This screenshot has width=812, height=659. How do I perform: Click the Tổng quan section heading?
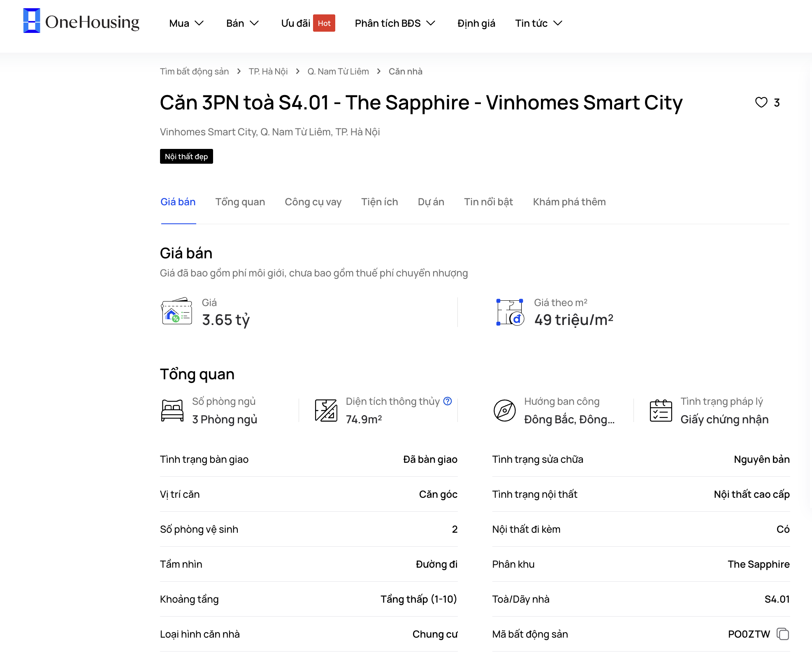pyautogui.click(x=197, y=374)
